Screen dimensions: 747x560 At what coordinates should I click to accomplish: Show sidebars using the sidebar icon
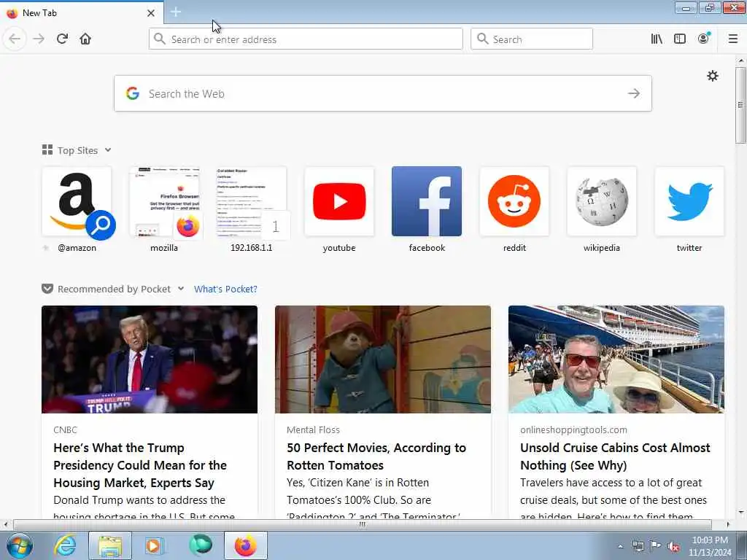[x=680, y=39]
